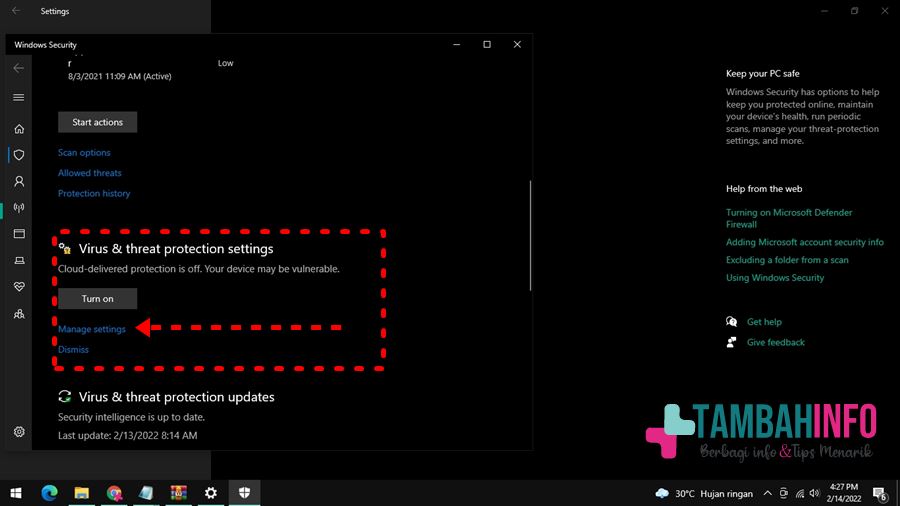Dismiss the cloud-delivered protection warning

(73, 349)
